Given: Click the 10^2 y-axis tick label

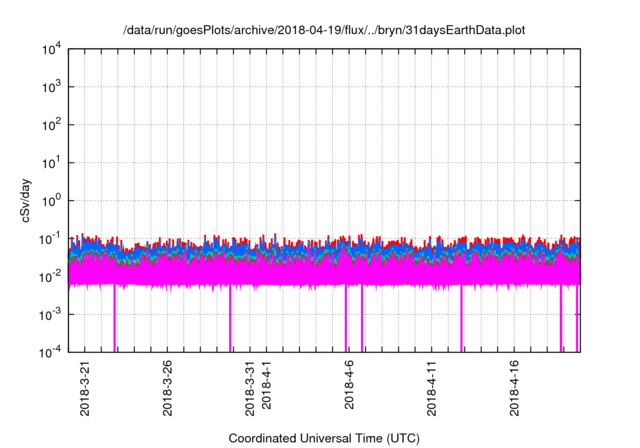Looking at the screenshot, I should (x=51, y=125).
